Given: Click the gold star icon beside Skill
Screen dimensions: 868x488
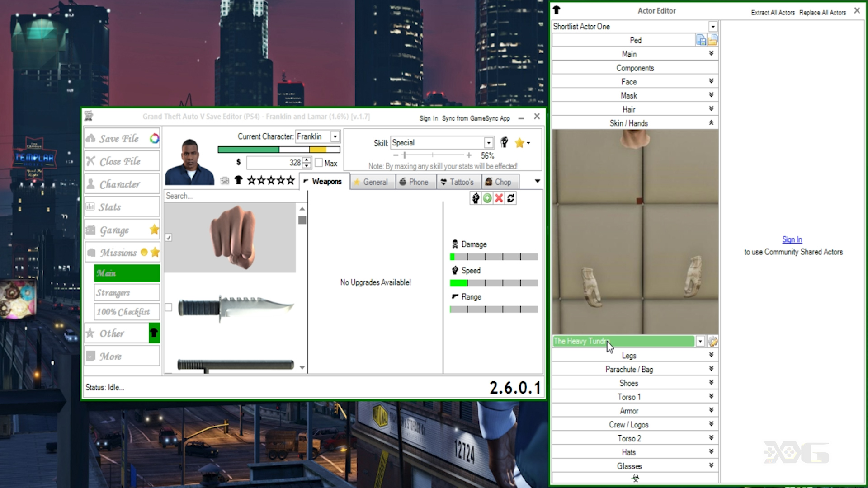Looking at the screenshot, I should 519,143.
